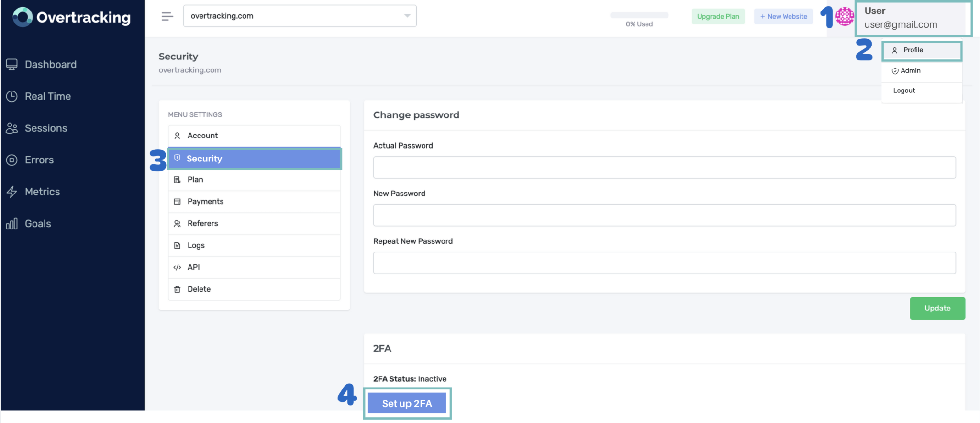Screen dimensions: 980x423
Task: Expand website selector dropdown arrow
Action: pyautogui.click(x=407, y=16)
